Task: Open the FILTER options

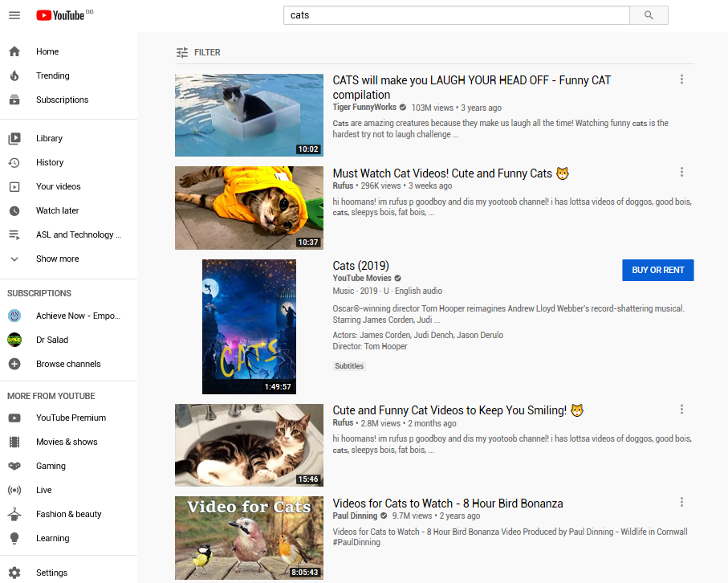Action: 198,52
